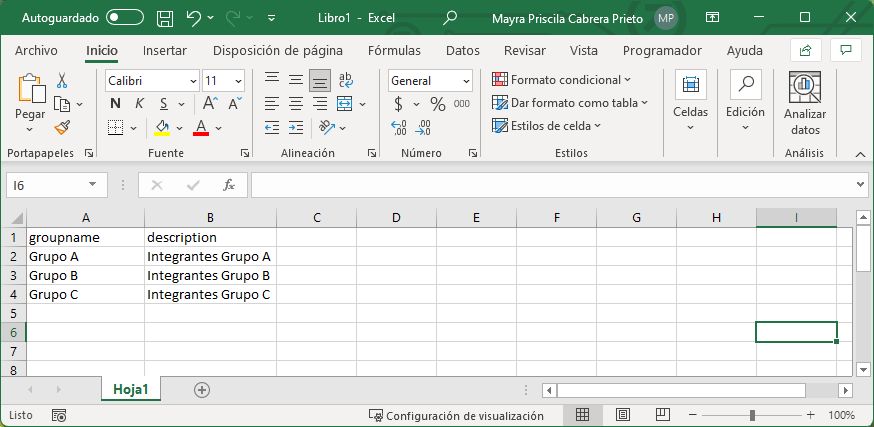Click Configuración de visualización in status bar
Image resolution: width=874 pixels, height=427 pixels.
click(456, 415)
